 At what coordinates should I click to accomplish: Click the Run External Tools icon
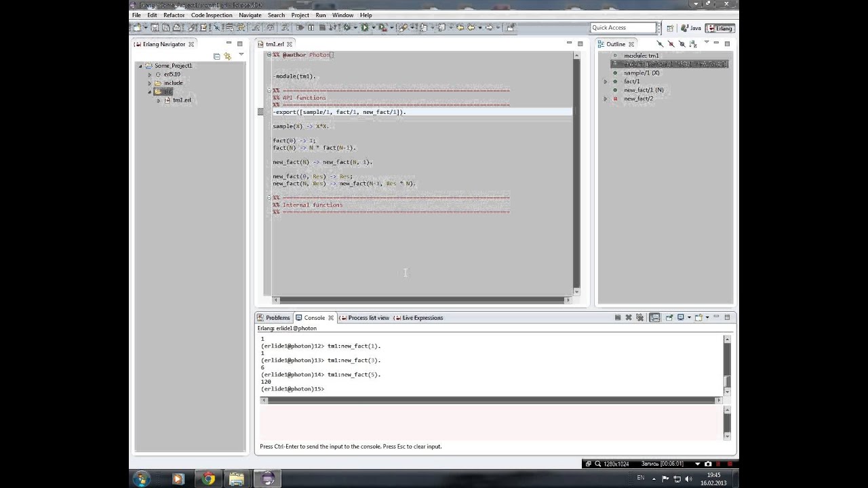[x=382, y=28]
